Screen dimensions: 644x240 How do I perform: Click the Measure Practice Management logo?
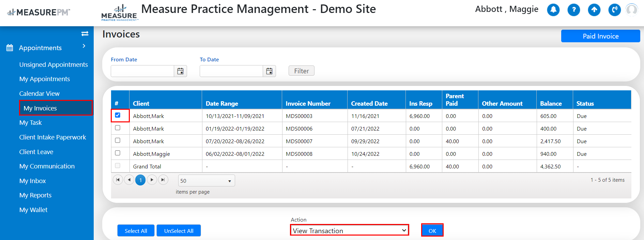point(120,13)
